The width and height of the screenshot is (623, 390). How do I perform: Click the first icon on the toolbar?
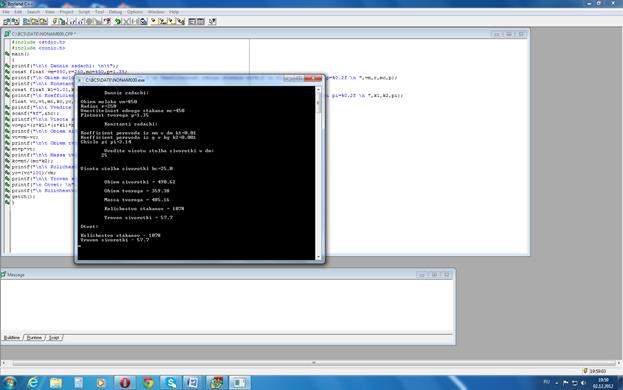point(7,21)
